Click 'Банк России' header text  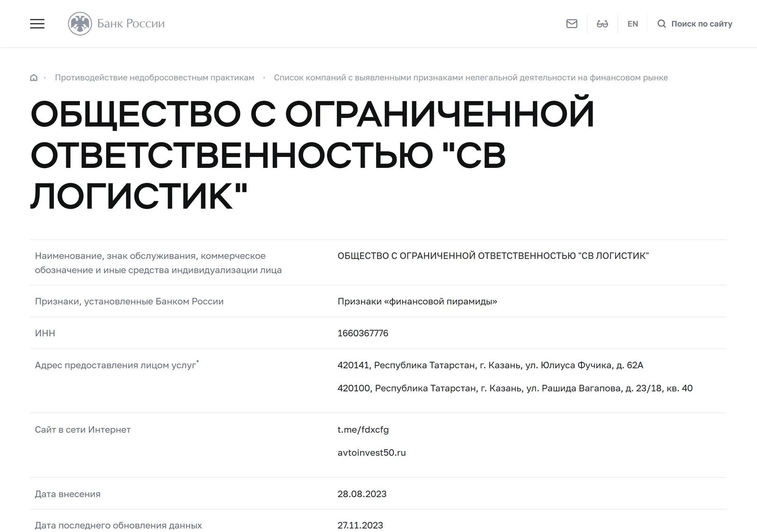click(x=131, y=24)
